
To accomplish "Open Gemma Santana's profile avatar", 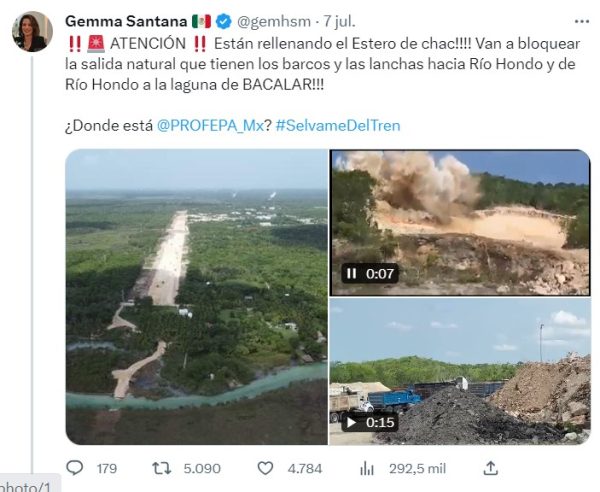I will [x=32, y=32].
